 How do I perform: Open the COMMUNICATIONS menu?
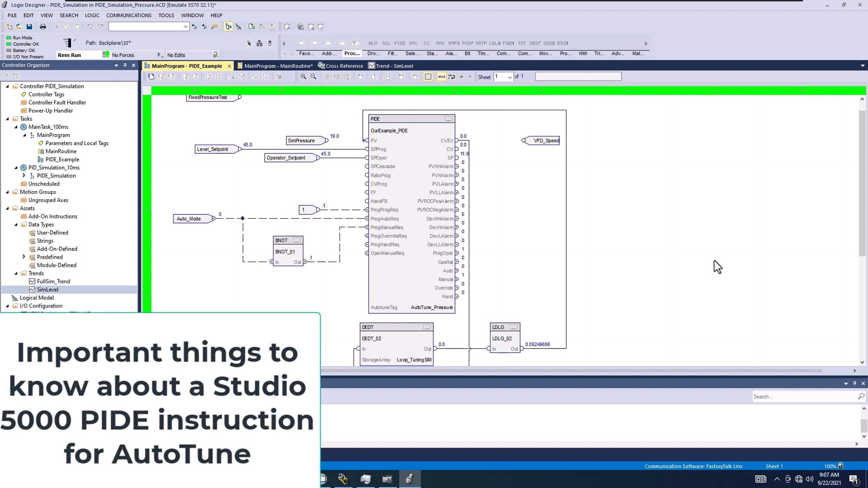pos(128,15)
